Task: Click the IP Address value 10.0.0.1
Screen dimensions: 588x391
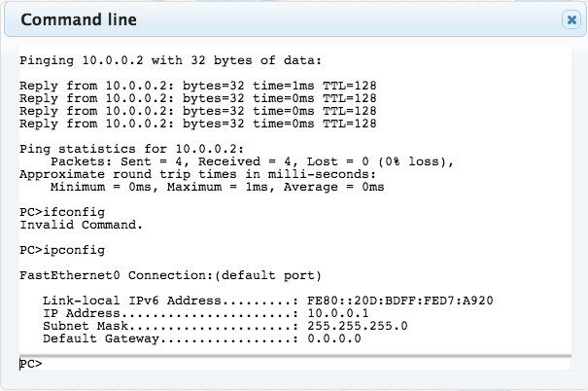Action: pos(338,313)
